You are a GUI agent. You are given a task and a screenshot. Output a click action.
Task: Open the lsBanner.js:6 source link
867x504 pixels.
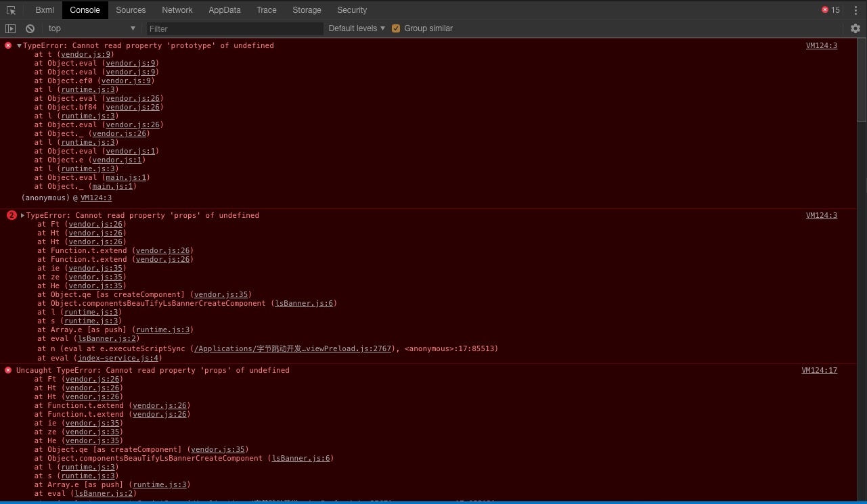pyautogui.click(x=304, y=303)
